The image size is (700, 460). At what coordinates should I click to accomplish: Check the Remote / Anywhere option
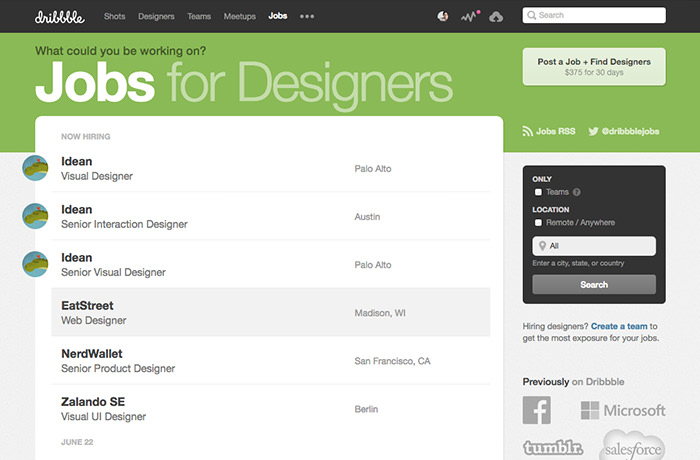pyautogui.click(x=538, y=222)
